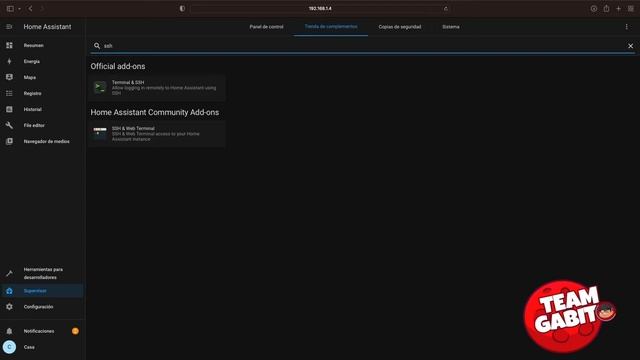Open the File editor wrench icon
The height and width of the screenshot is (360, 640).
click(9, 125)
